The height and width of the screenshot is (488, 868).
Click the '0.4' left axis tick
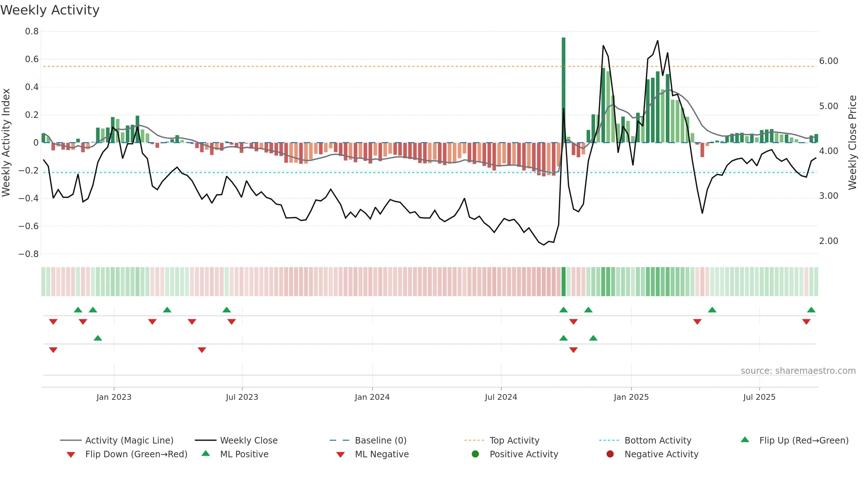tap(32, 87)
